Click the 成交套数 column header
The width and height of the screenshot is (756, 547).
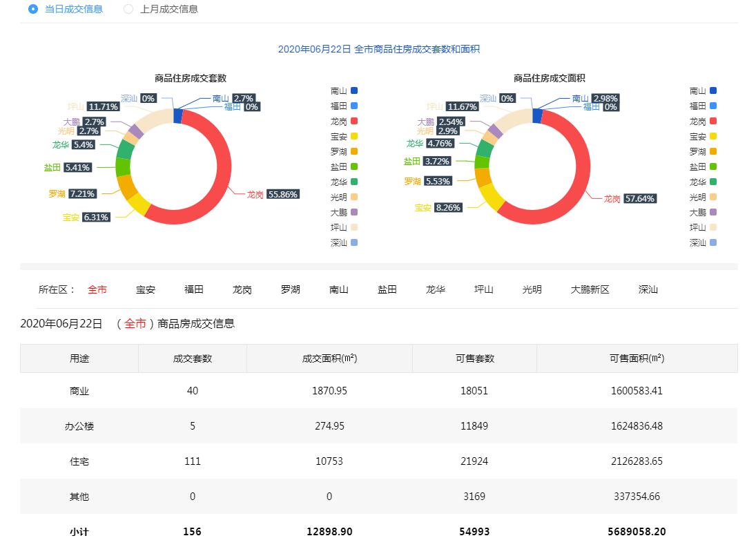(193, 358)
